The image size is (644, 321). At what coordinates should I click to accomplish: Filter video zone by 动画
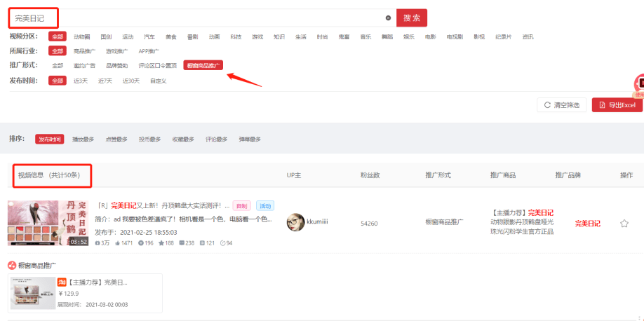pyautogui.click(x=214, y=36)
